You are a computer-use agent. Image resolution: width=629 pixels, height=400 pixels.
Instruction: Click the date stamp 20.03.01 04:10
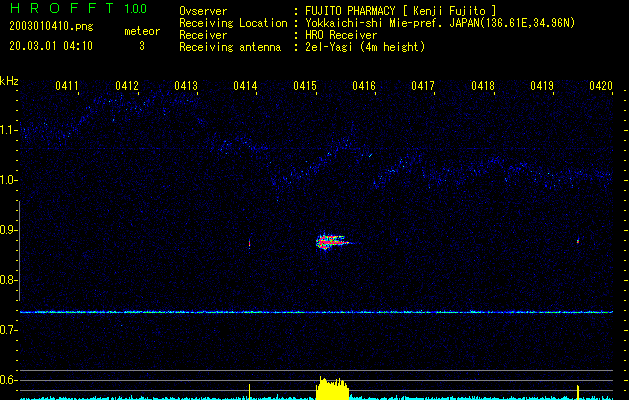pos(51,46)
